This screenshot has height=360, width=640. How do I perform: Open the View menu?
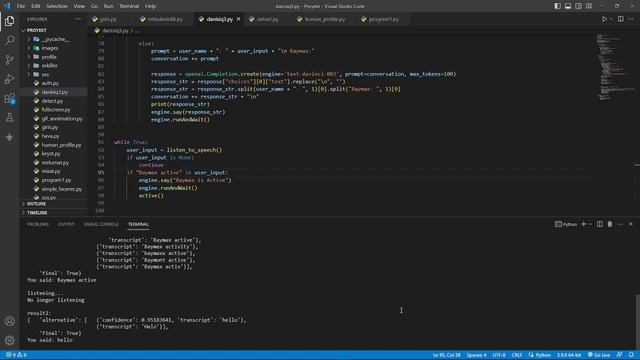tap(79, 6)
